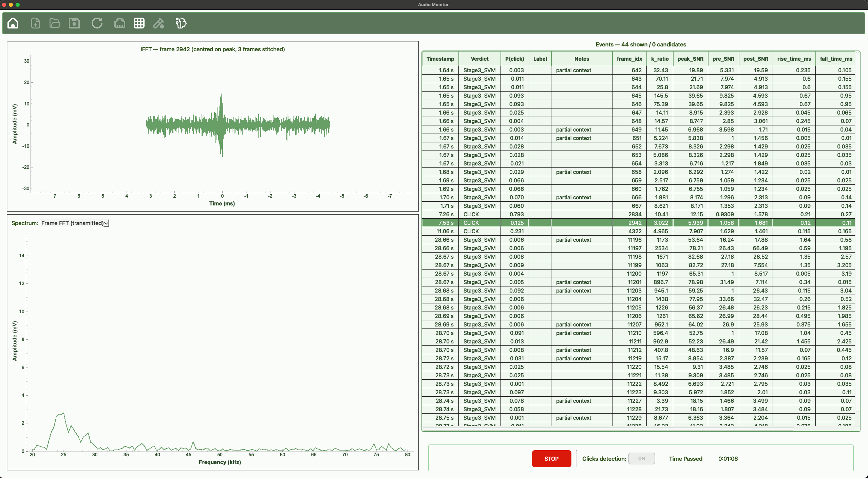
Task: Click the Time Passed value 0:01:06
Action: coord(728,459)
